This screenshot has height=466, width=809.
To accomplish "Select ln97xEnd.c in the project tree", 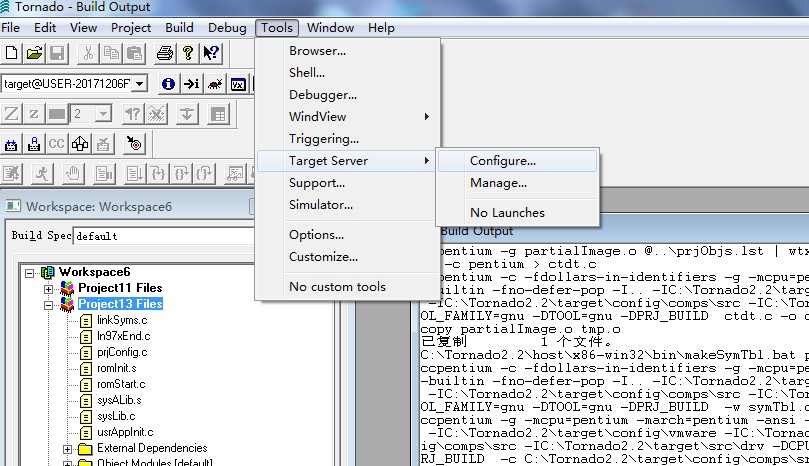I will click(x=124, y=336).
